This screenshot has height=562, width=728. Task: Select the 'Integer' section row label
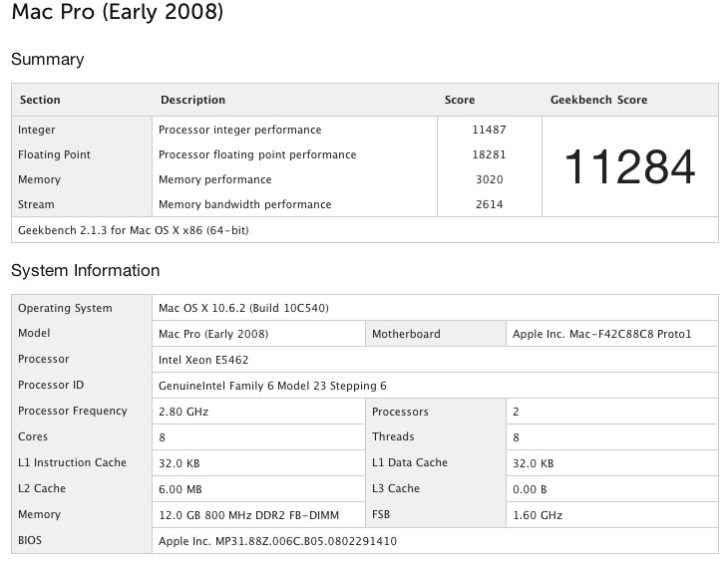click(x=36, y=130)
